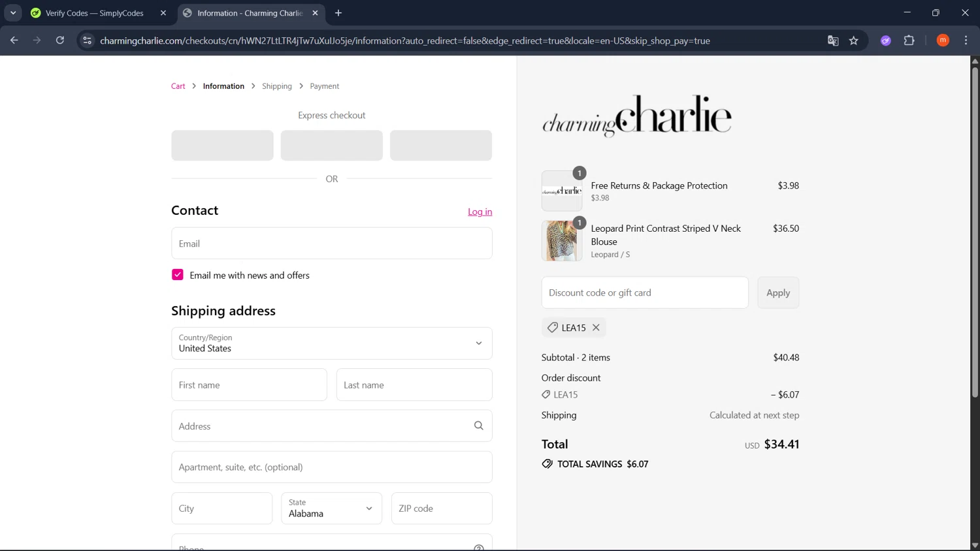Click the – $6.07 discount amount

pyautogui.click(x=785, y=394)
